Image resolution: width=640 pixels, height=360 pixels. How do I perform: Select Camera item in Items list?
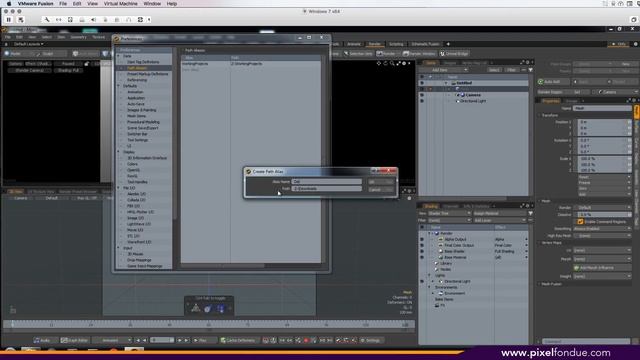click(473, 95)
